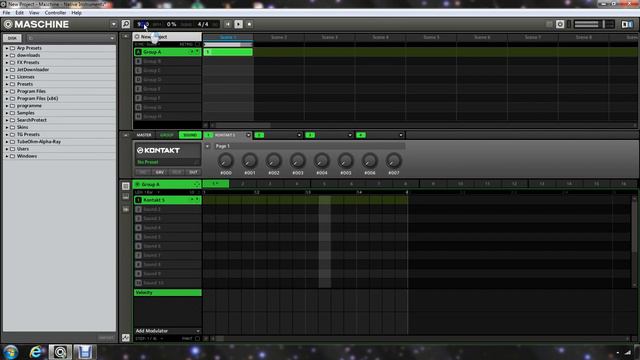Click the mixer layout icon at top right

click(x=627, y=24)
